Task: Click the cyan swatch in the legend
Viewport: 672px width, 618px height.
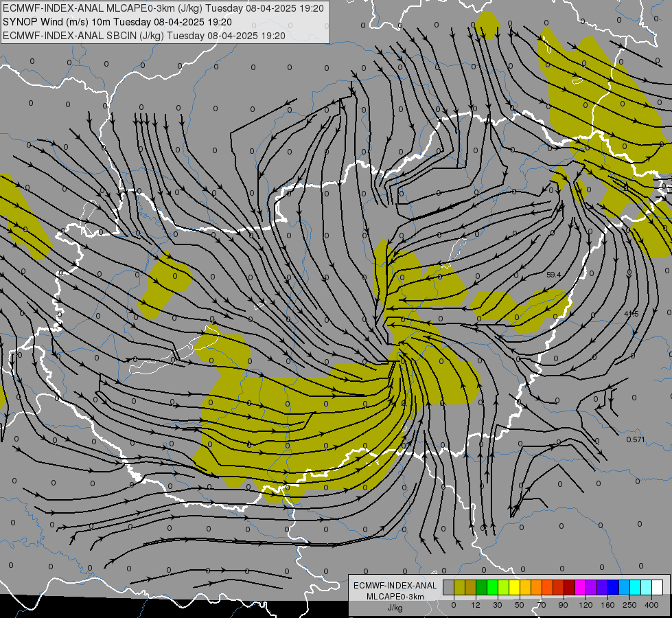Action: [x=635, y=587]
